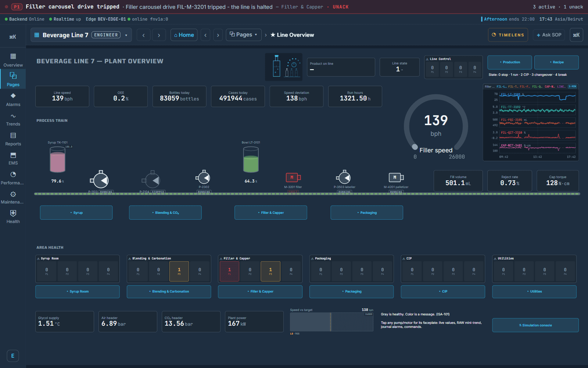The height and width of the screenshot is (368, 588).
Task: Open the Filler & Capper process train button
Action: 271,213
